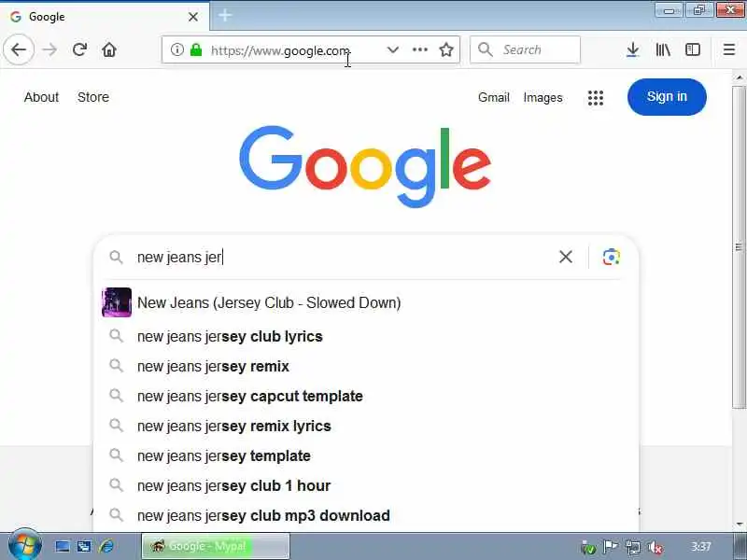Click the Show desktop taskbar icon

(x=63, y=546)
